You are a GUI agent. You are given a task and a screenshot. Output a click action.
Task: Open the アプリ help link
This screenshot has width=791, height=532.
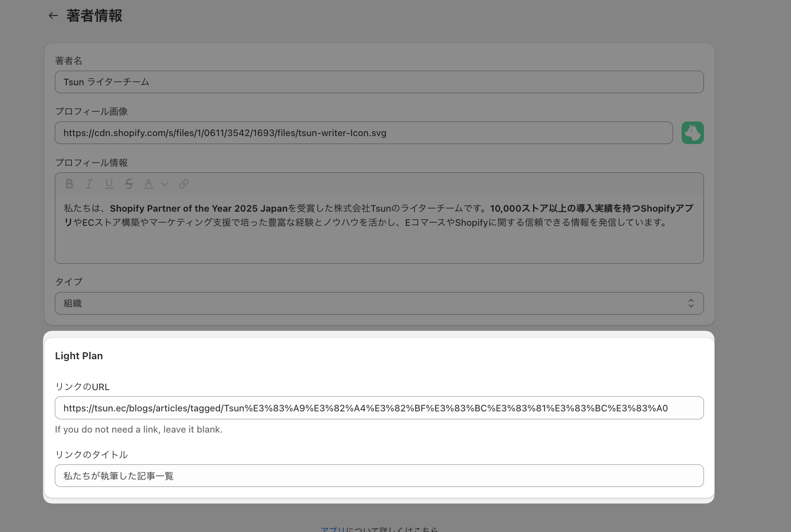tap(332, 529)
